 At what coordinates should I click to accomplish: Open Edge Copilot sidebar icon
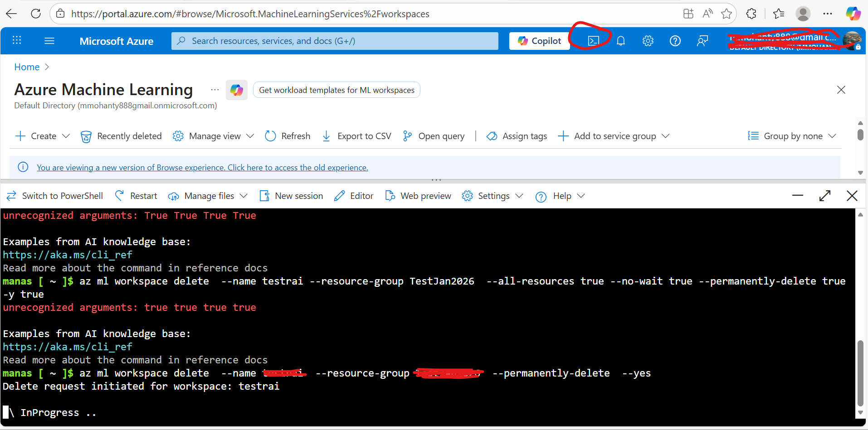[x=853, y=14]
